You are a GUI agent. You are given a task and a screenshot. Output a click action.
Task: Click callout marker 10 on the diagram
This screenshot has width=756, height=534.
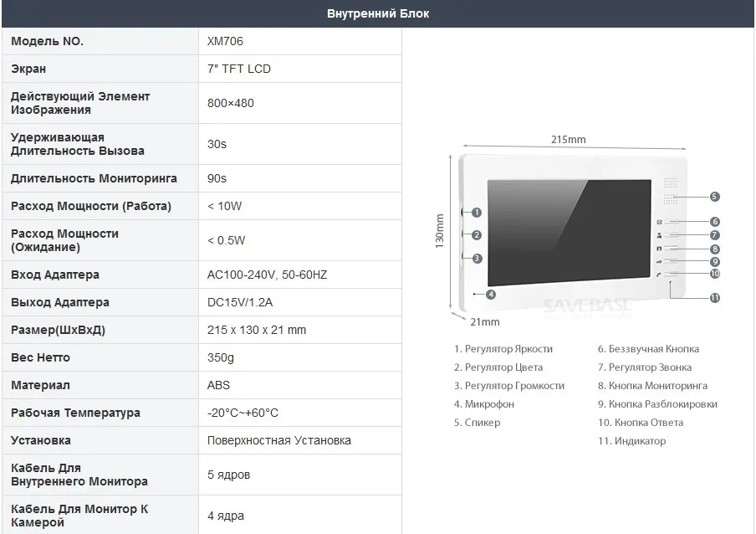(x=714, y=274)
